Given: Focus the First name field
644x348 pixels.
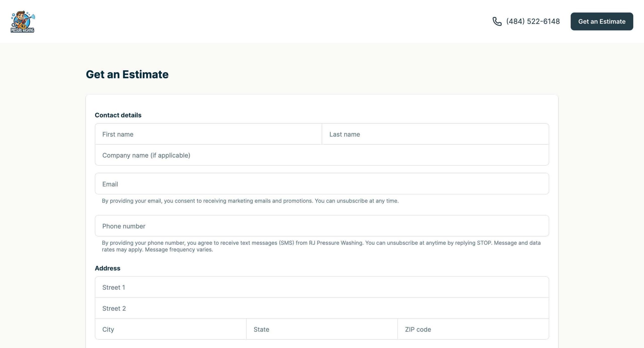Looking at the screenshot, I should [208, 134].
